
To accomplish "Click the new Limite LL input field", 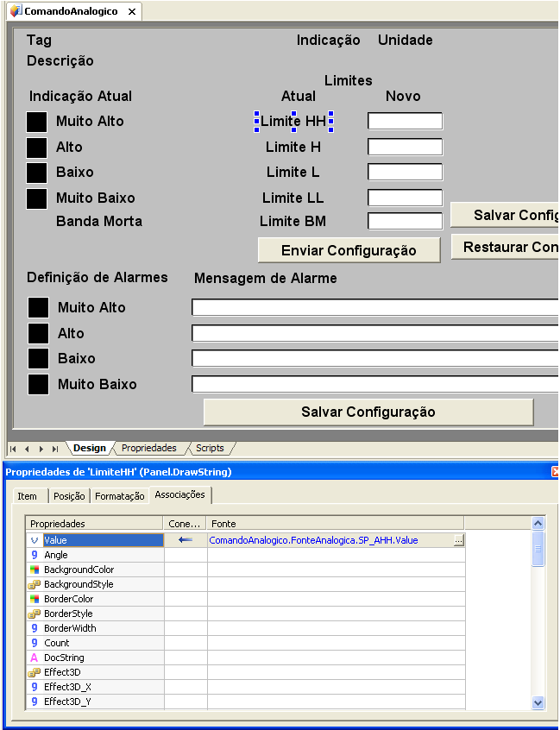I will pos(405,198).
